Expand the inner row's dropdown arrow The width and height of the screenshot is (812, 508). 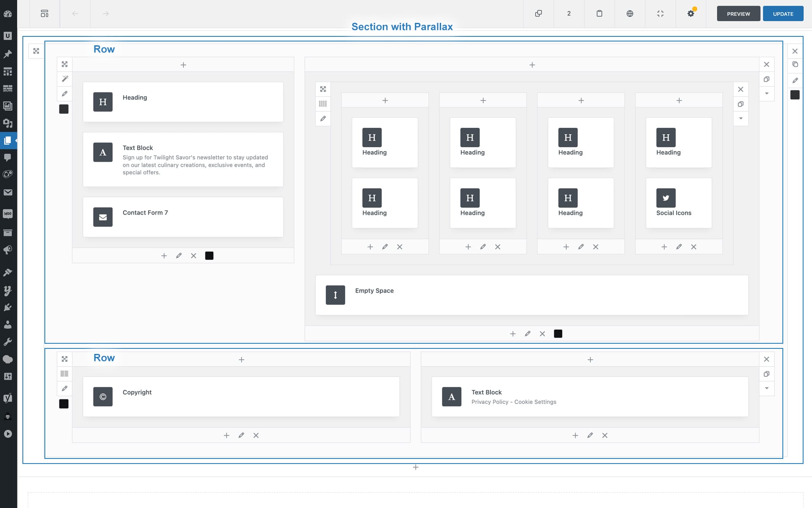point(741,119)
